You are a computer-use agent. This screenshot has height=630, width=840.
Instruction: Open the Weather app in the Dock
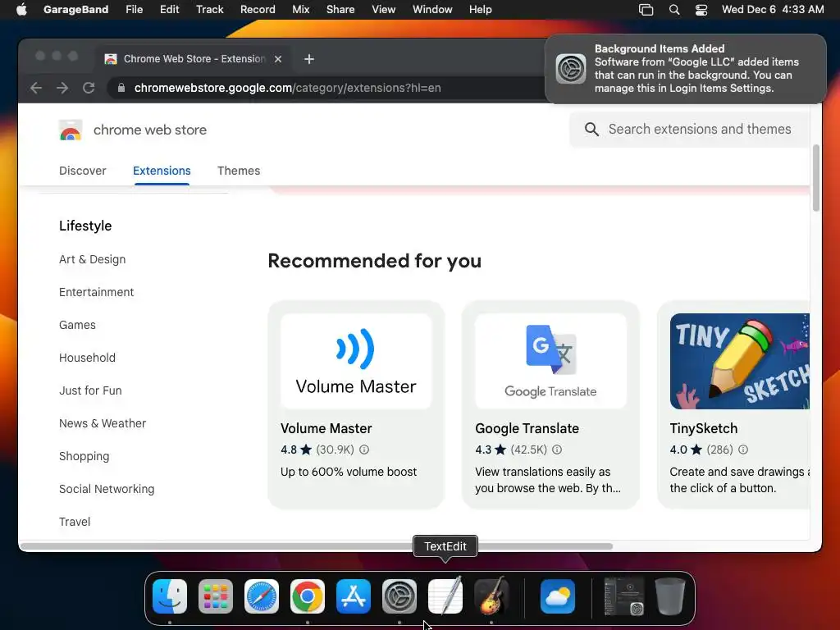(558, 596)
